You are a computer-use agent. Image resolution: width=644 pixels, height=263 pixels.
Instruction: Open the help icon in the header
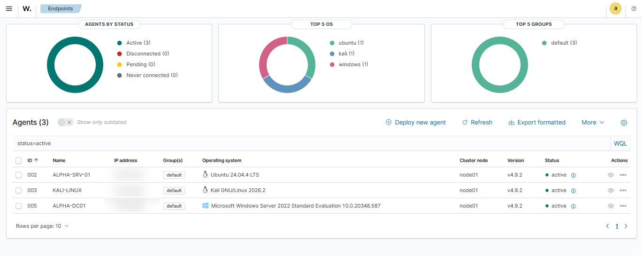[x=634, y=8]
